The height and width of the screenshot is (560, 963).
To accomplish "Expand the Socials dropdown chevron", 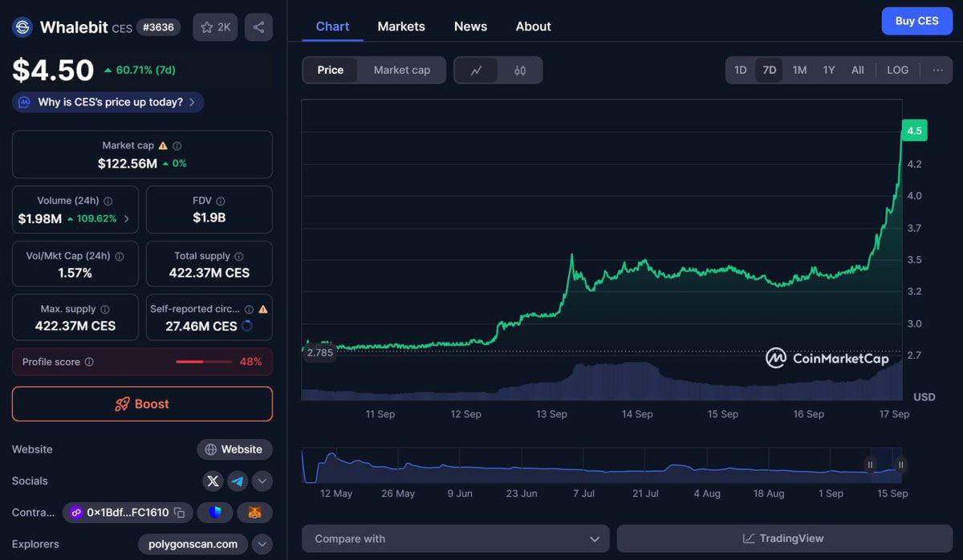I will click(262, 481).
